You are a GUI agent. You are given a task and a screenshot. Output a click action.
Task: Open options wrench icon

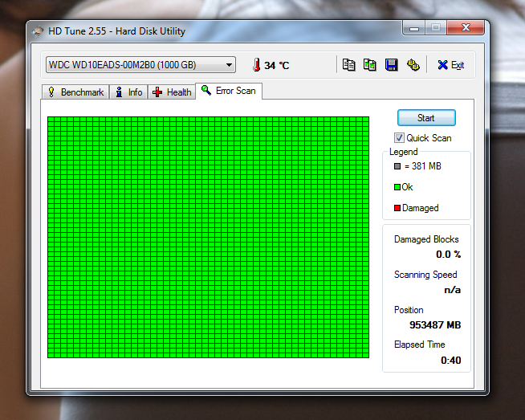[413, 64]
